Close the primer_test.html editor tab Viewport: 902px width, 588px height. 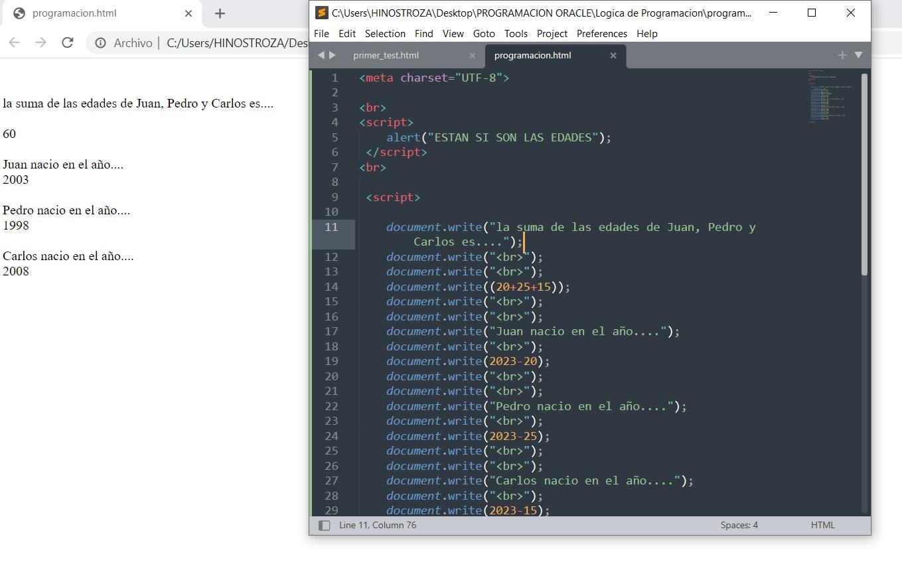pyautogui.click(x=472, y=56)
